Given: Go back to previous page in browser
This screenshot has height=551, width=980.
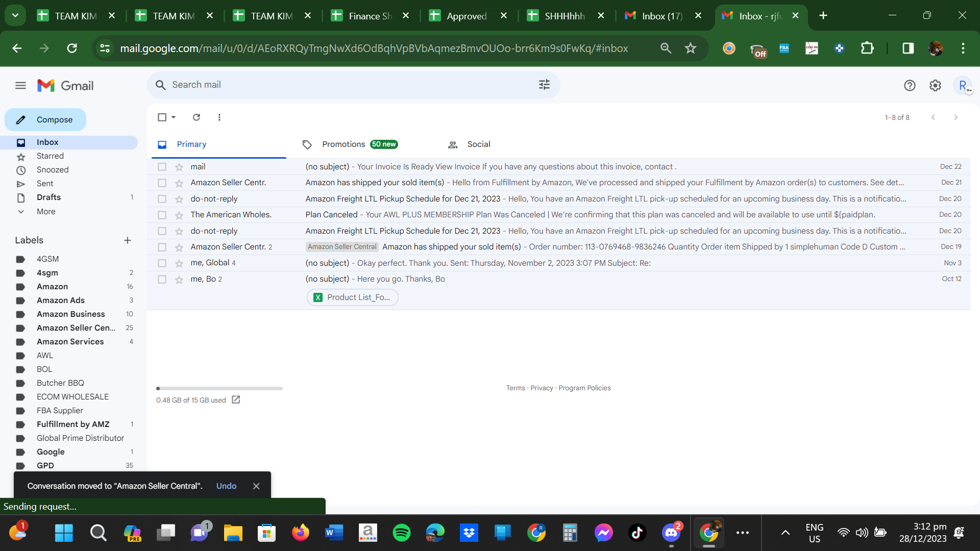Looking at the screenshot, I should tap(17, 48).
